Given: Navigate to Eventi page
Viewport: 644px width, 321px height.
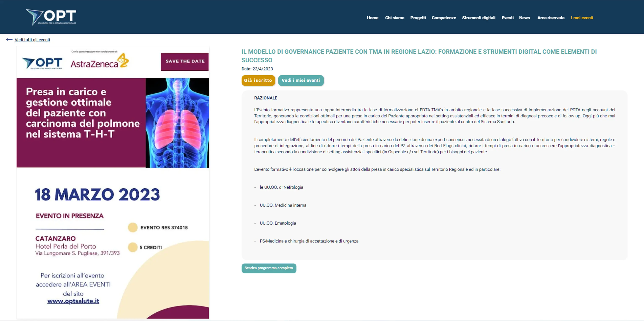Looking at the screenshot, I should click(507, 18).
